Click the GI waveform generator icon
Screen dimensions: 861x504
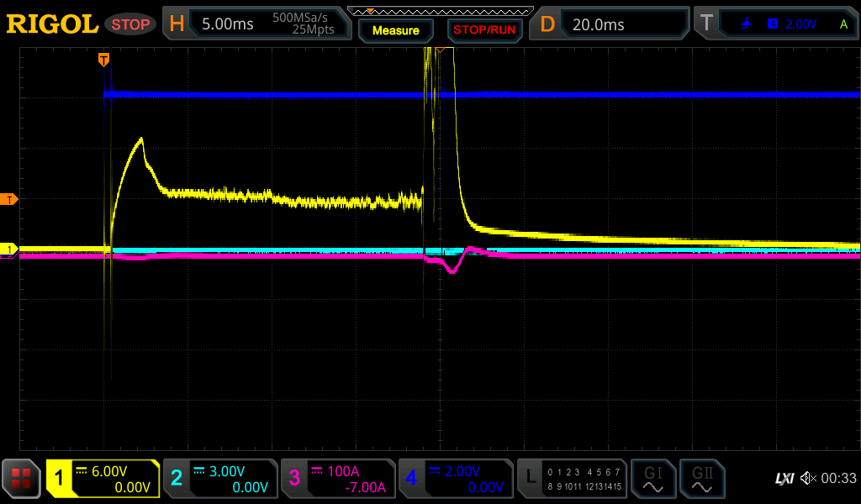click(652, 479)
